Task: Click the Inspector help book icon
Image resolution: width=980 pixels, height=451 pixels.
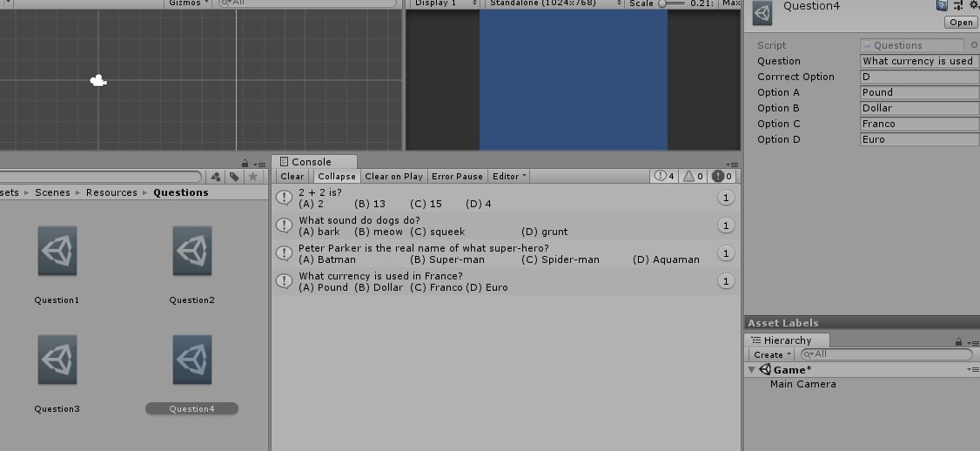Action: [x=942, y=5]
